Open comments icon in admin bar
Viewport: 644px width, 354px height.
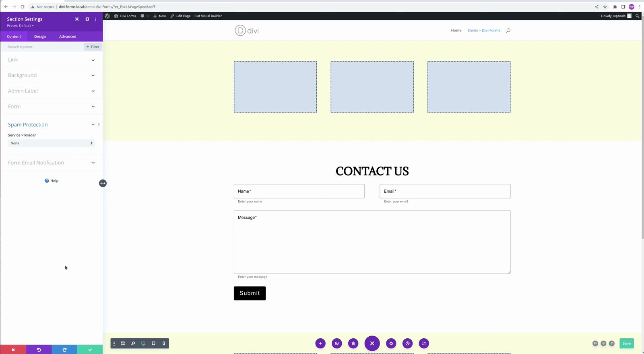point(144,16)
